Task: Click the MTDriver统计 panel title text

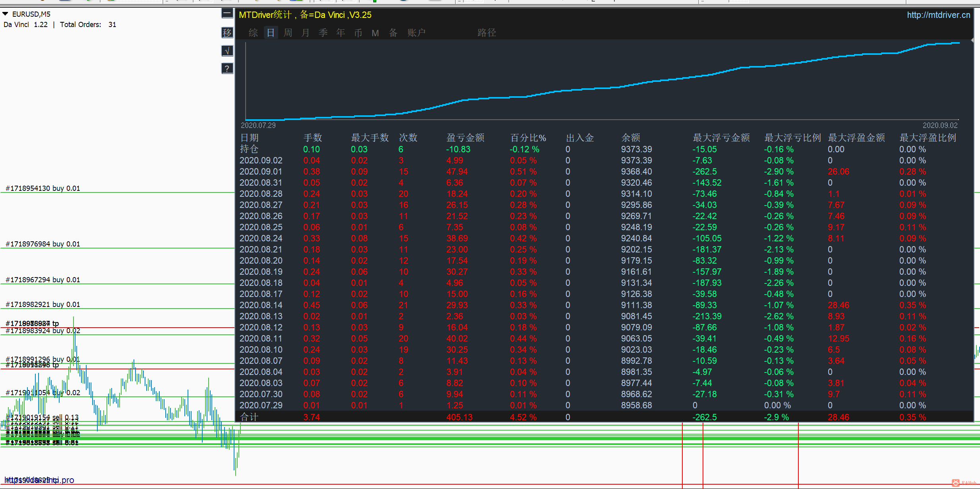Action: pyautogui.click(x=305, y=15)
